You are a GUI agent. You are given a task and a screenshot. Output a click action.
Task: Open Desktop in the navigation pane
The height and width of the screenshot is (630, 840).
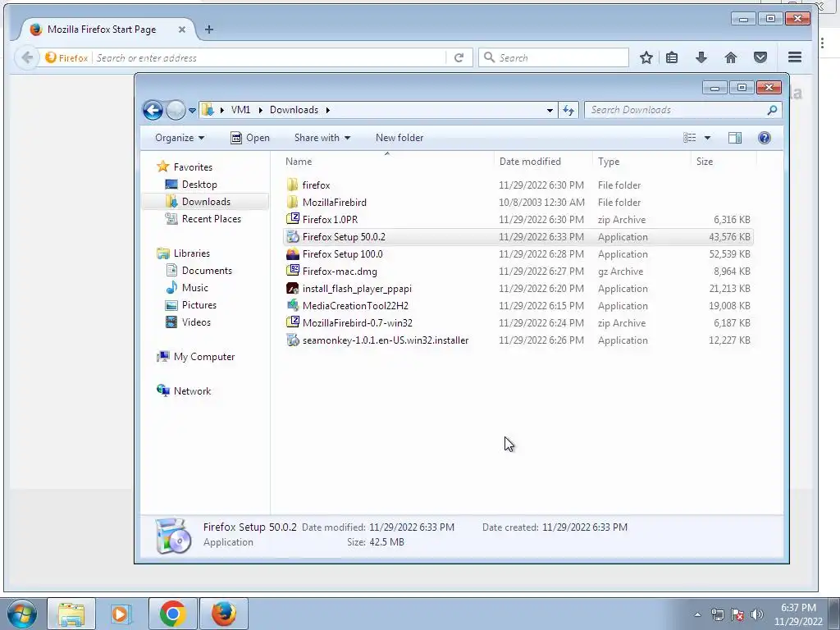point(199,185)
